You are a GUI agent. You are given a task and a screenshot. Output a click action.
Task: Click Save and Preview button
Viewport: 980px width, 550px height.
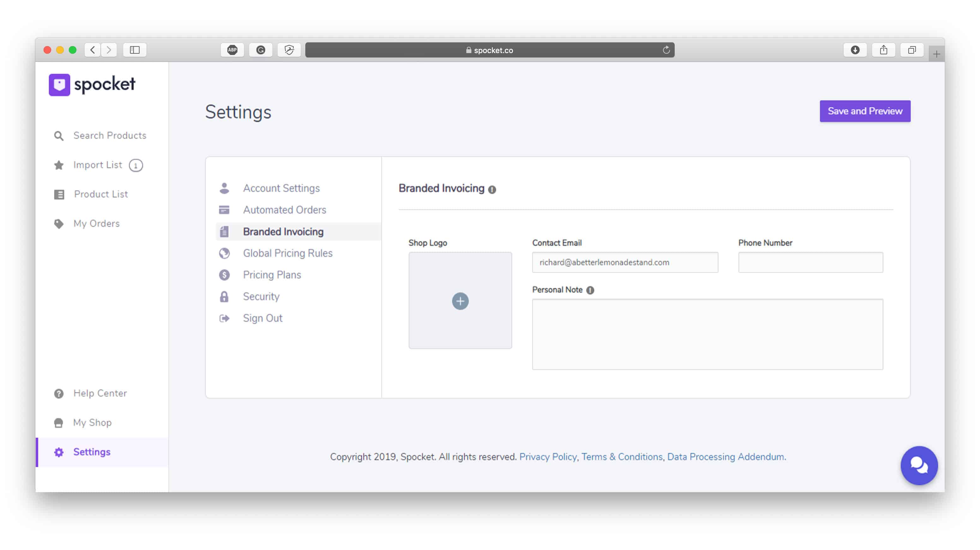pos(865,110)
